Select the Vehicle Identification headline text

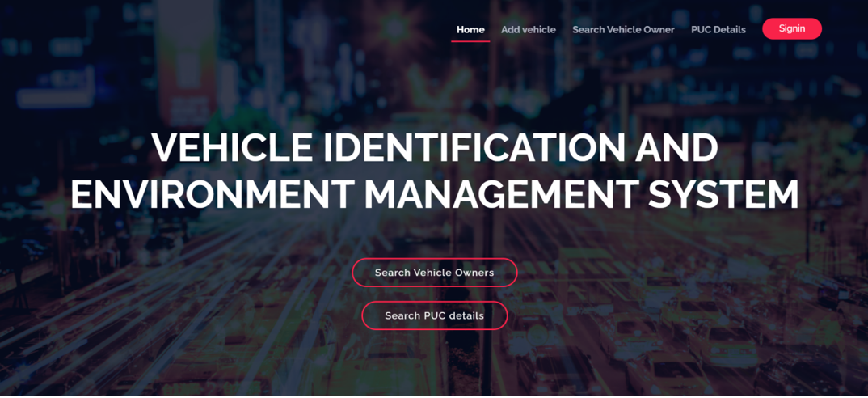point(435,171)
